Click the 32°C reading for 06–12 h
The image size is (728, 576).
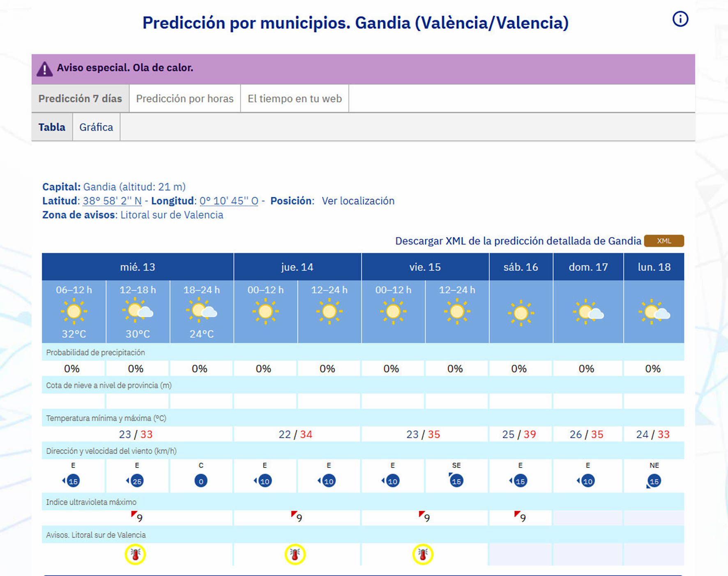(74, 334)
